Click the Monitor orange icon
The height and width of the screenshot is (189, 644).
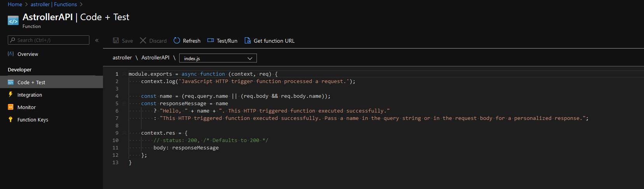(x=10, y=107)
